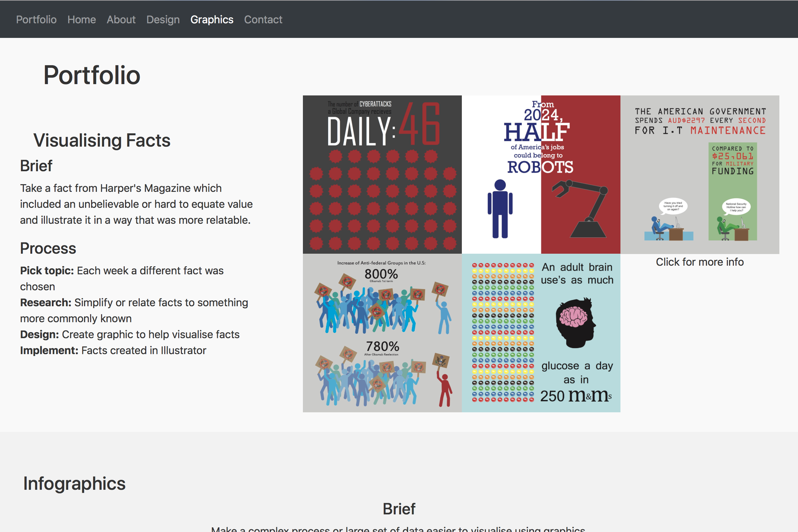798x532 pixels.
Task: Open the cyberattacks 'DAILY: 46' infographic
Action: click(382, 173)
